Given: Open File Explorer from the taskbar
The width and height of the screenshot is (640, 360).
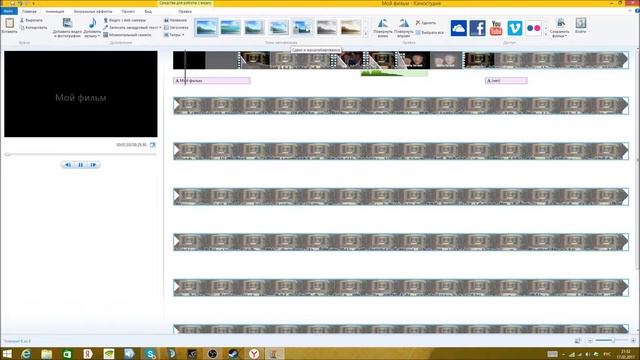Looking at the screenshot, I should [47, 354].
